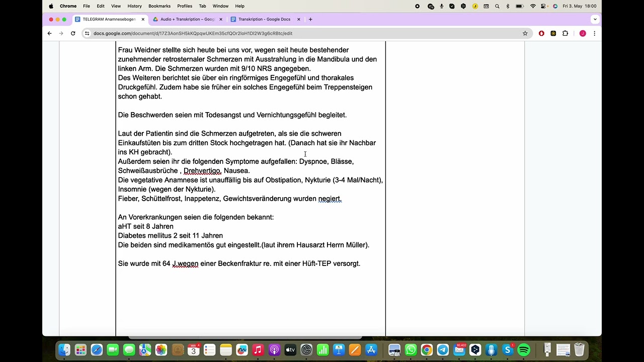Open Messages from the Dock
The image size is (644, 362).
[129, 350]
